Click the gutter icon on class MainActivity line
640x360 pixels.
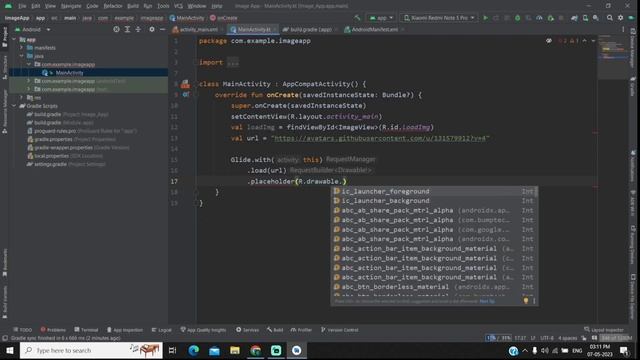click(185, 84)
